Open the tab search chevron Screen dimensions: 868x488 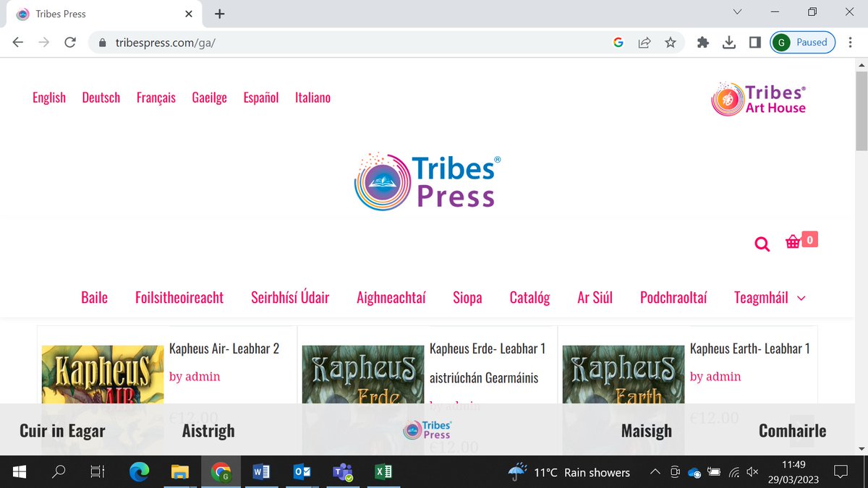737,12
